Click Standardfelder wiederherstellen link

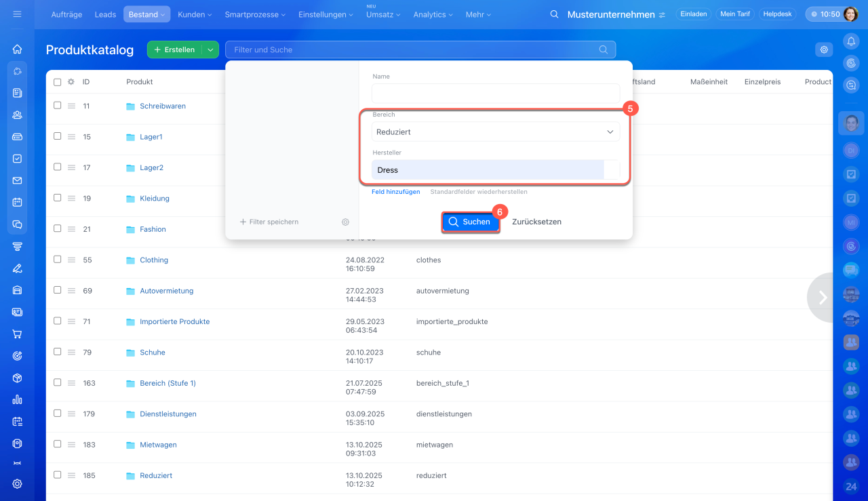[479, 192]
